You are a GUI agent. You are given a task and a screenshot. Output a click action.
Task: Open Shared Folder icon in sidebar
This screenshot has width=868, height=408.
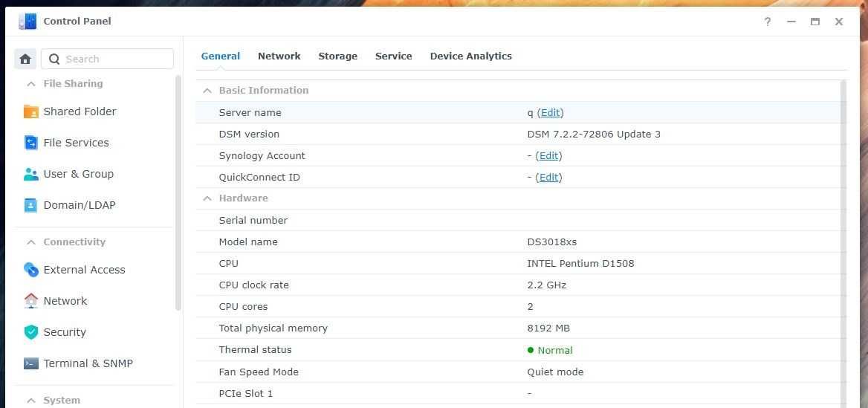coord(31,111)
